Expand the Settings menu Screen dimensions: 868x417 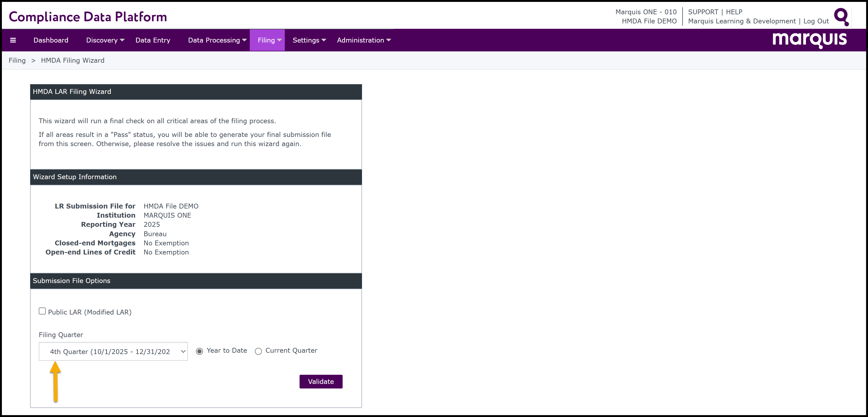click(x=309, y=40)
